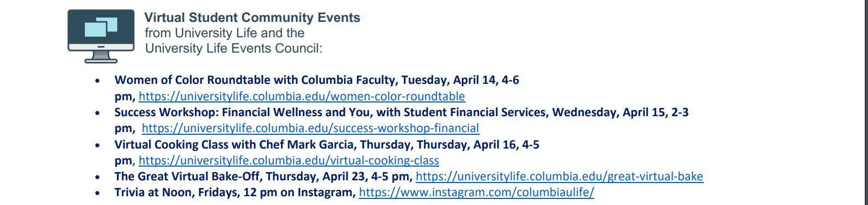868x205 pixels.
Task: Follow the virtual-cooking-class link
Action: [289, 161]
